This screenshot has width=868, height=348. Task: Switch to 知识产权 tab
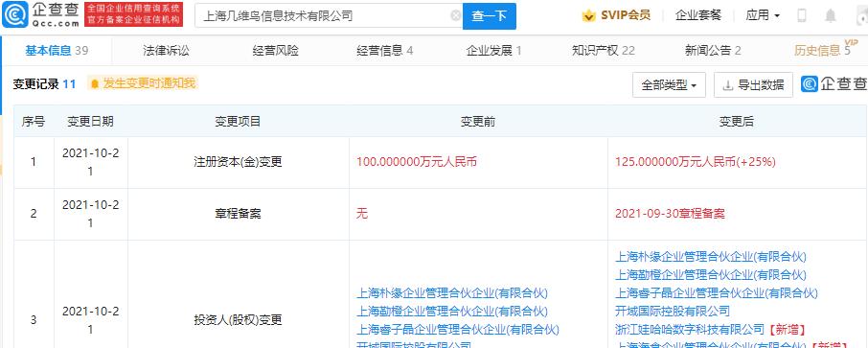pos(604,51)
